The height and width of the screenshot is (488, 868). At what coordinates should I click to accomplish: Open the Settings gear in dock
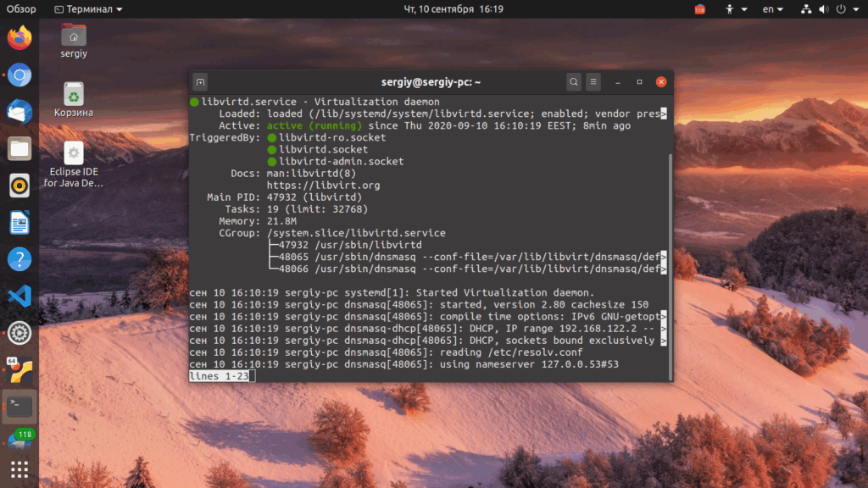pos(19,333)
